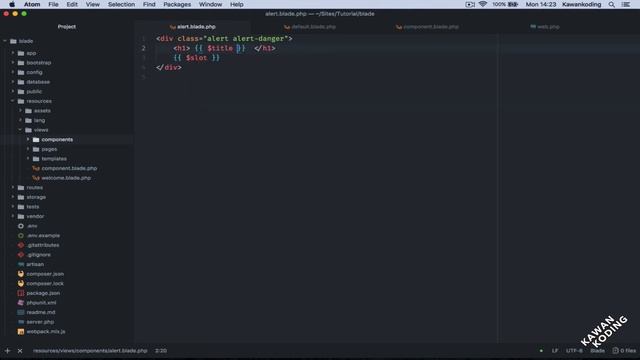Click the webpack.mix.js JS icon
640x360 pixels.
[x=21, y=331]
